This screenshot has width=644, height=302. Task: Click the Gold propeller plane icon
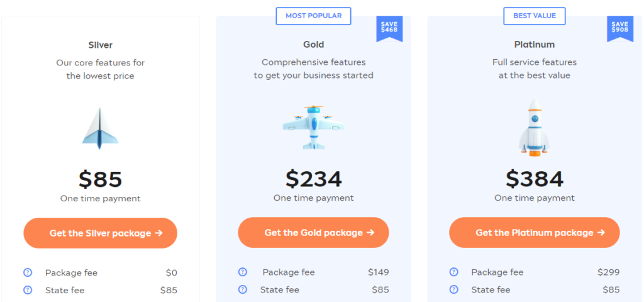[x=313, y=127]
